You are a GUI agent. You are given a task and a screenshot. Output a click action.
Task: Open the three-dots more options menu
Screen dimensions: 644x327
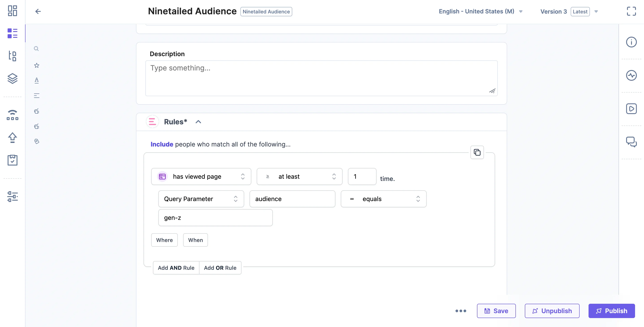pos(460,311)
